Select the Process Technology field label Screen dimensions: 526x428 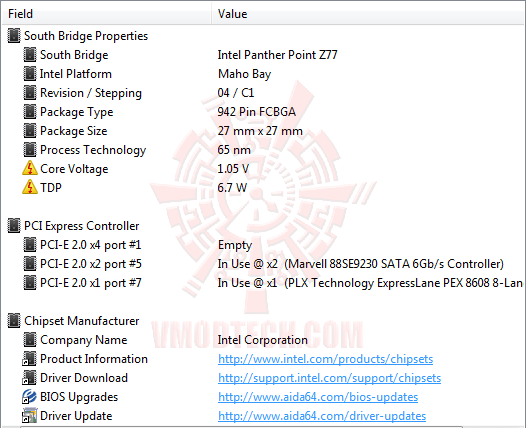coord(93,150)
